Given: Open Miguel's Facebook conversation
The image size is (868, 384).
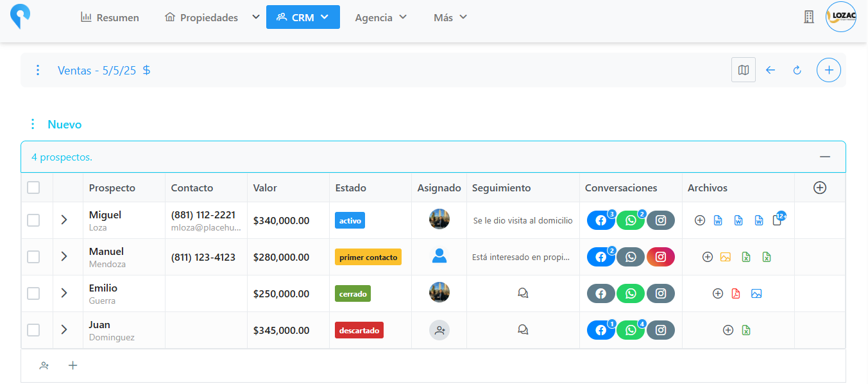Looking at the screenshot, I should pos(601,220).
